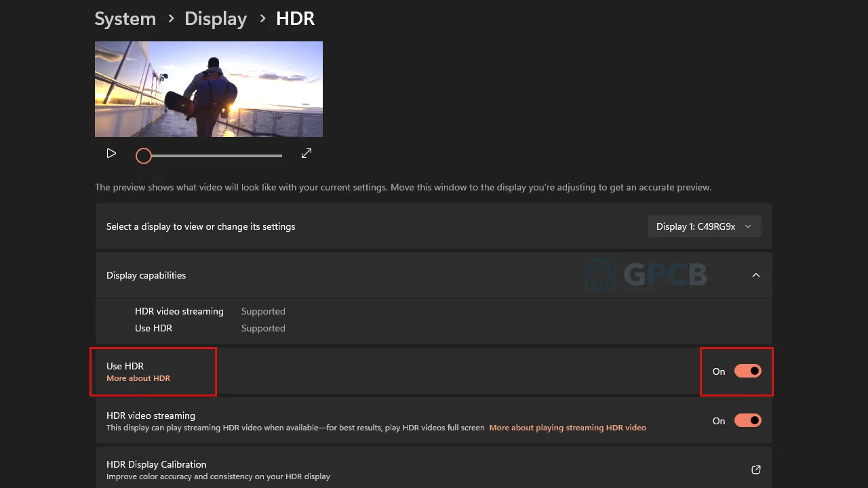Click 'Select a display to view' label
Viewport: 868px width, 488px height.
pos(201,226)
